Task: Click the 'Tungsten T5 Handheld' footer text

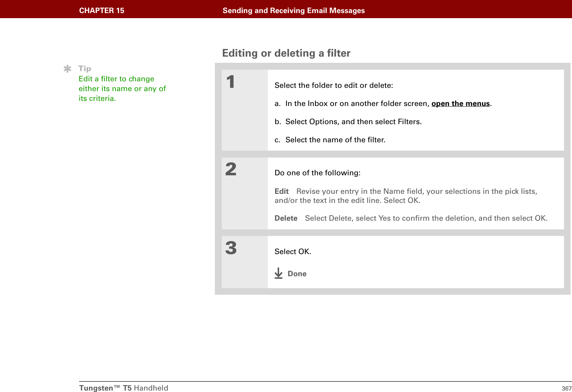Action: pyautogui.click(x=124, y=388)
